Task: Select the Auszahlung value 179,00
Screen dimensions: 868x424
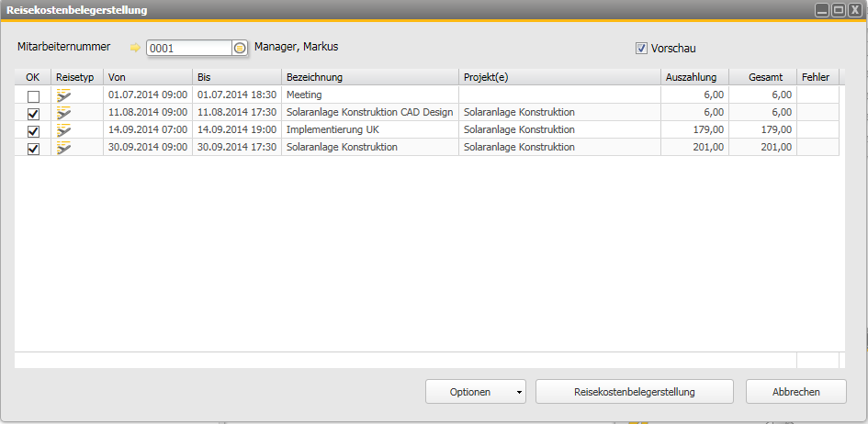Action: pos(694,130)
